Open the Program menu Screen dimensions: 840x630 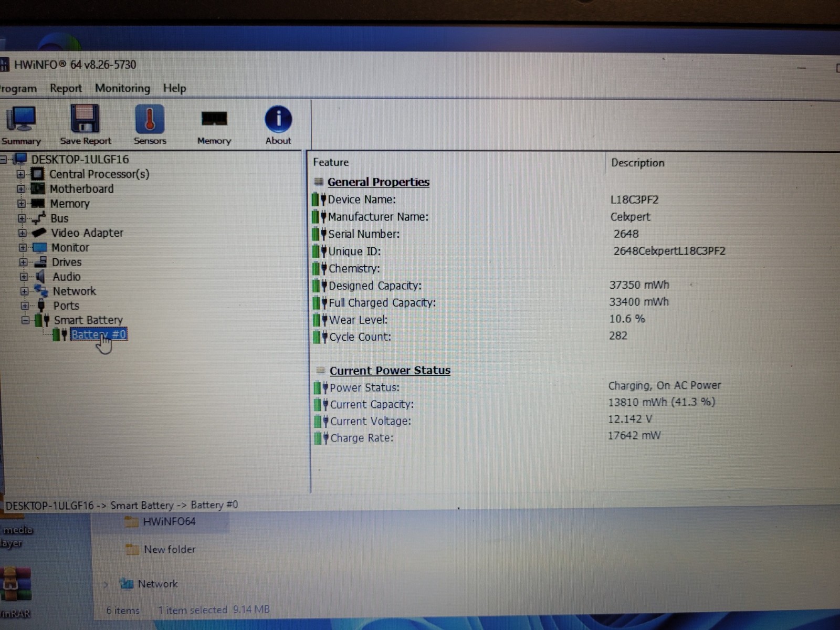(18, 89)
